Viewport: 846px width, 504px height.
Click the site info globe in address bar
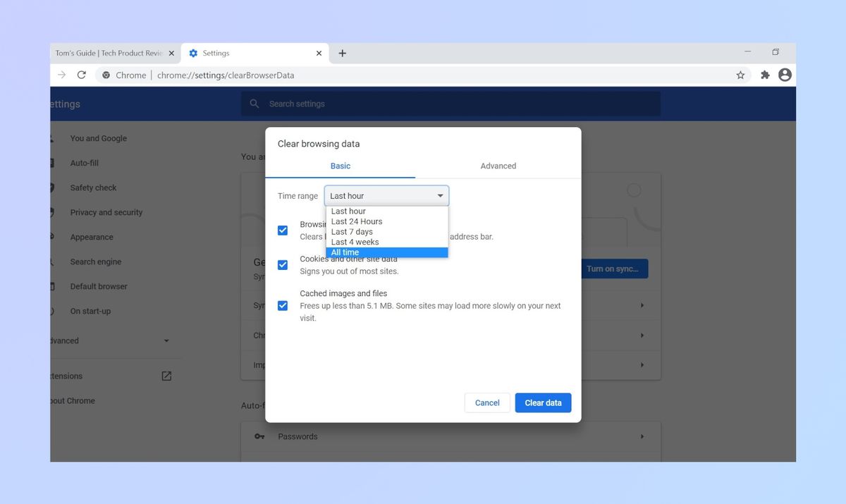(x=105, y=75)
